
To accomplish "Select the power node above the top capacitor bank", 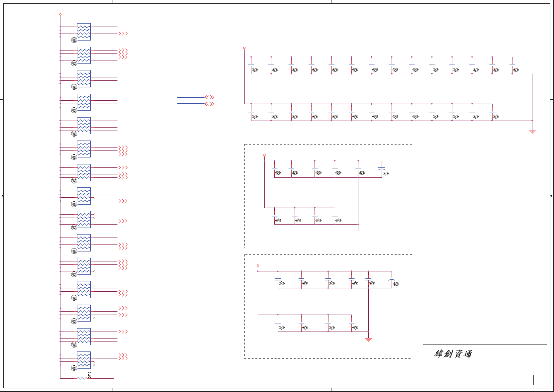I will (x=244, y=48).
